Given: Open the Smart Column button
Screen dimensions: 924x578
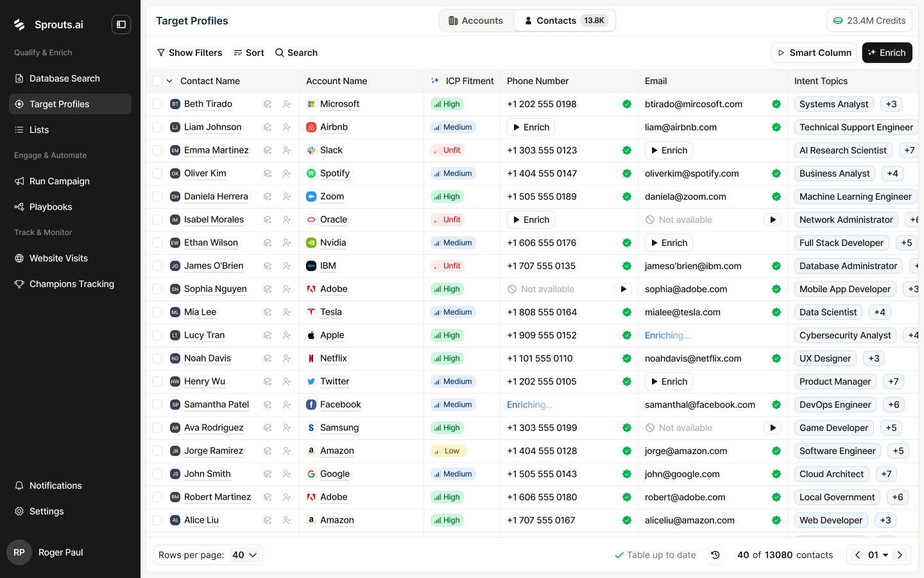Looking at the screenshot, I should pos(814,53).
